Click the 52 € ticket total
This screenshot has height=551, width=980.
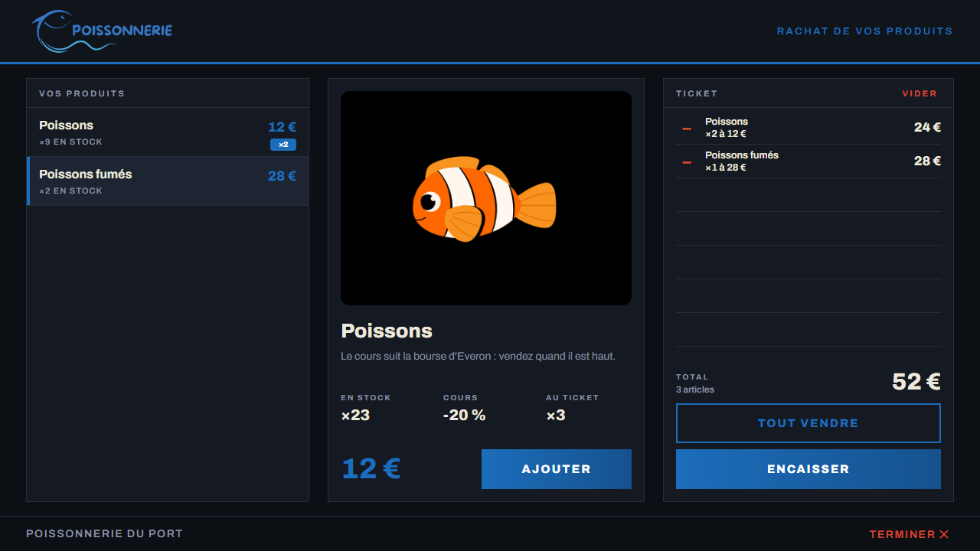(916, 381)
